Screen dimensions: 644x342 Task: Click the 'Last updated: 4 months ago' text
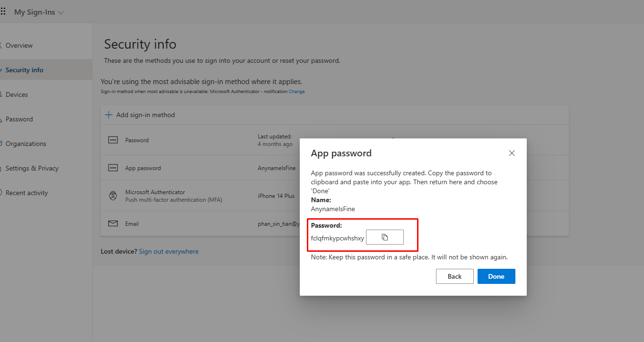(x=275, y=140)
